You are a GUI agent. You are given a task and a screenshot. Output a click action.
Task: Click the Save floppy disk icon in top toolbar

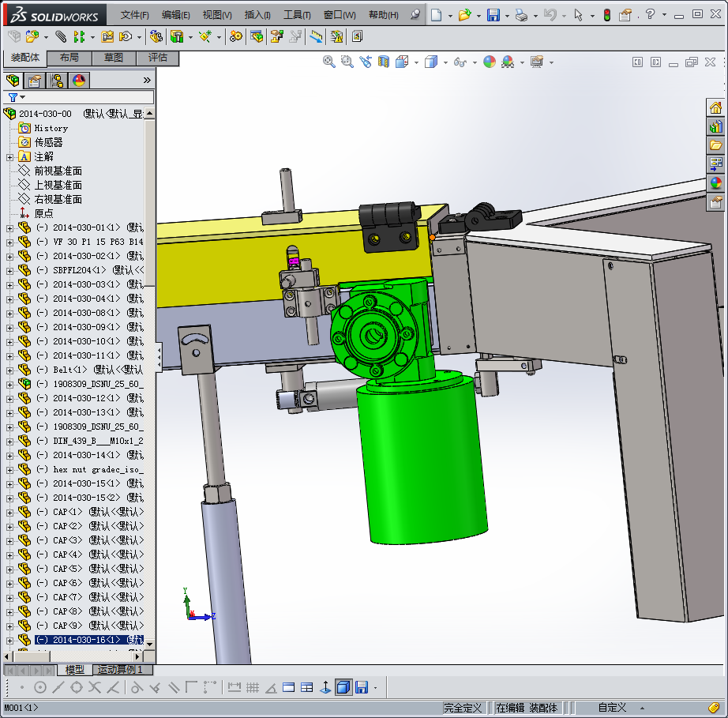(x=493, y=15)
